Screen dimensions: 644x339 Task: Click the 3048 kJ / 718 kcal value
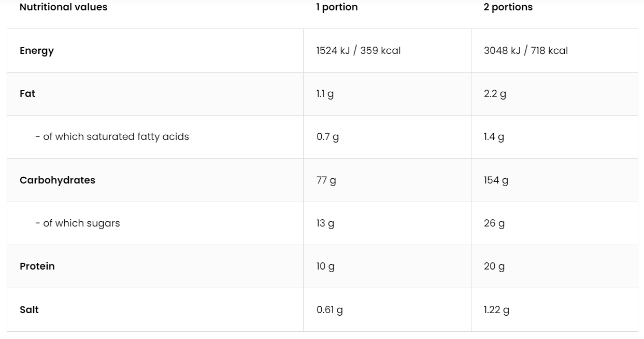pos(525,51)
